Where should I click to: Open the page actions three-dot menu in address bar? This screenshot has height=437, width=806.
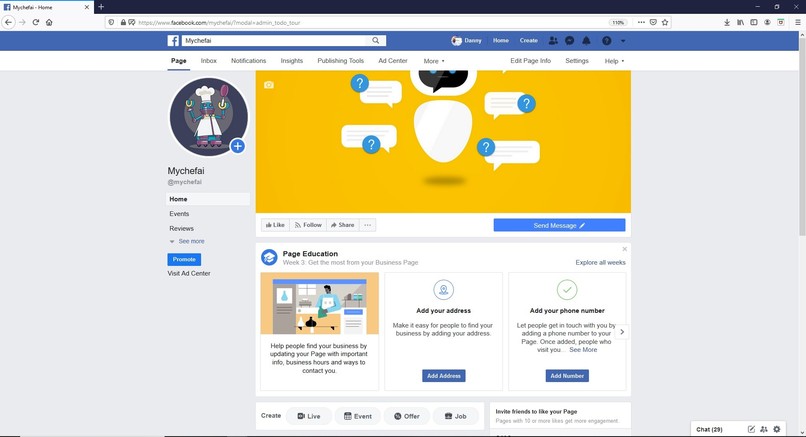641,22
